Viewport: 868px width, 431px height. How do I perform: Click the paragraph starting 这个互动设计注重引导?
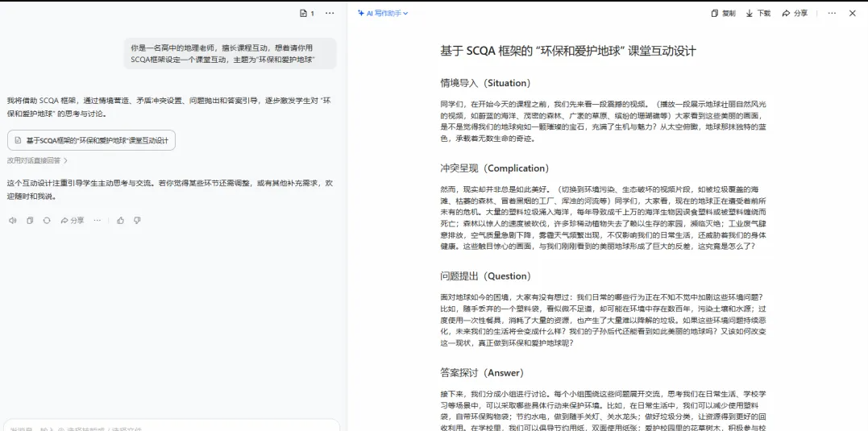pyautogui.click(x=170, y=189)
